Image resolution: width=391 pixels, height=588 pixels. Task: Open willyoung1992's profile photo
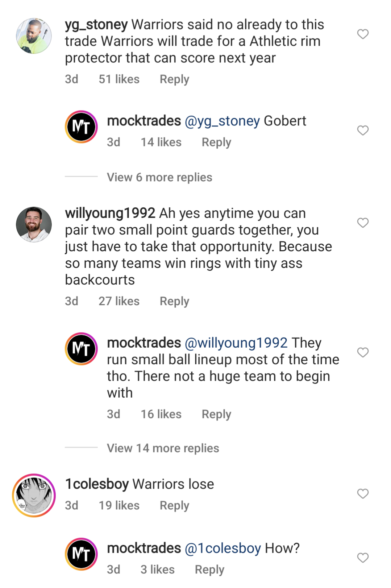pos(34,224)
